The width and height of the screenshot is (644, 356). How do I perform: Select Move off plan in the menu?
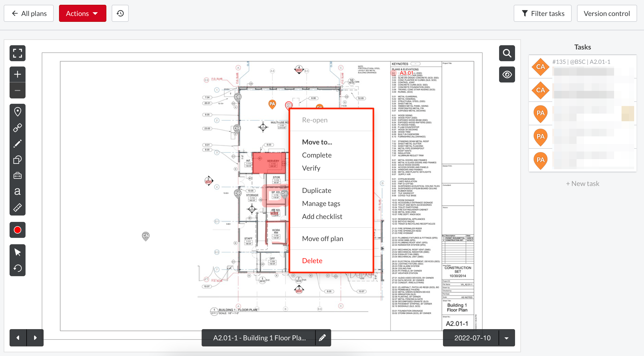pos(322,238)
